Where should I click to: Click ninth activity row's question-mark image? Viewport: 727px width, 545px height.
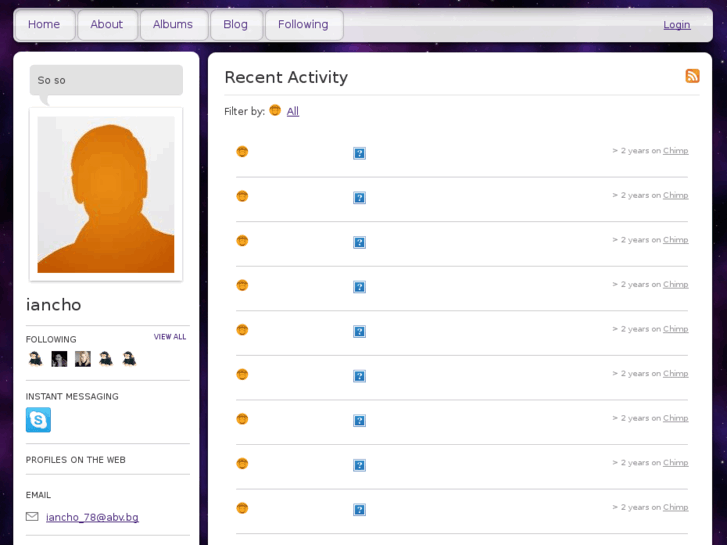click(359, 510)
